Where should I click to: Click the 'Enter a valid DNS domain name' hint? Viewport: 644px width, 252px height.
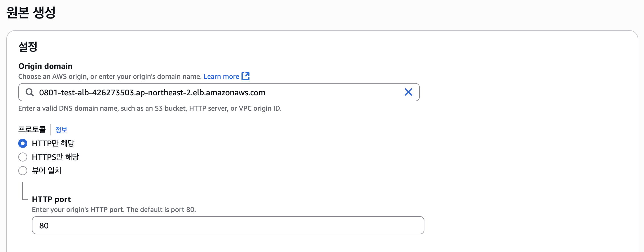pyautogui.click(x=150, y=108)
